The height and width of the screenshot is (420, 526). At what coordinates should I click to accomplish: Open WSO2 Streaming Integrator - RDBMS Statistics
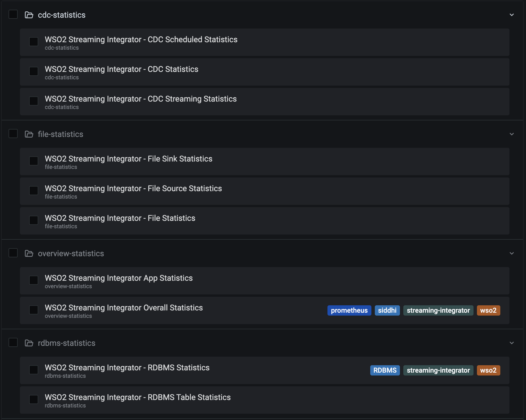click(127, 367)
